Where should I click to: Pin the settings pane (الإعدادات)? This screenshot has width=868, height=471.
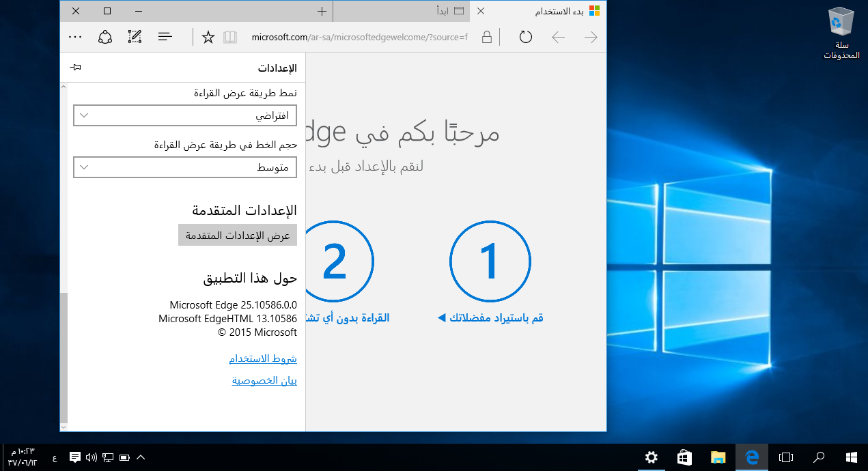tap(76, 67)
